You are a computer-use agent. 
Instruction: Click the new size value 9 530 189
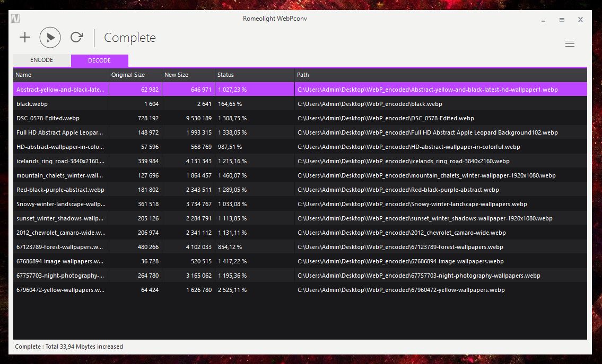pos(199,118)
